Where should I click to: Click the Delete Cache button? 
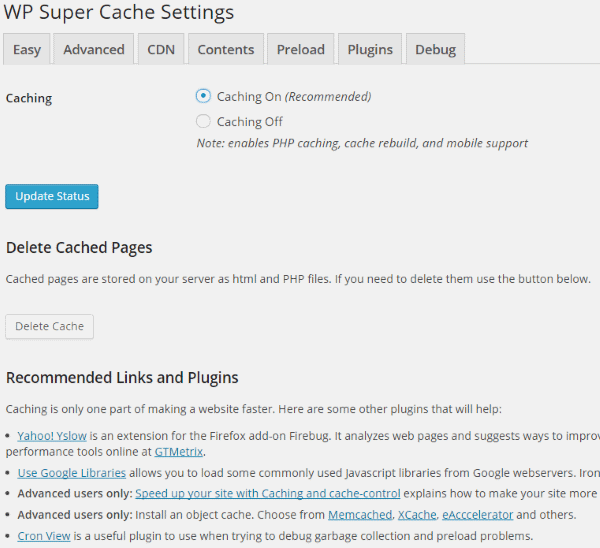pos(49,326)
